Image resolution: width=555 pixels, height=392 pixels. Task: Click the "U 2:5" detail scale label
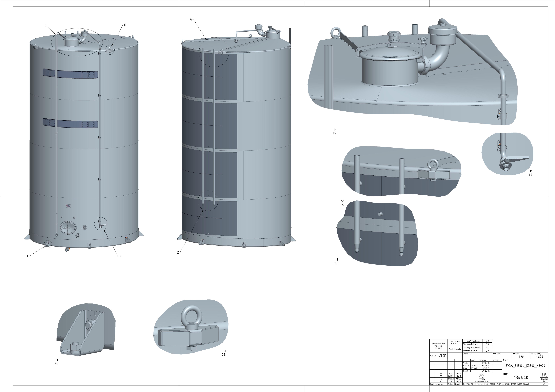coord(224,353)
